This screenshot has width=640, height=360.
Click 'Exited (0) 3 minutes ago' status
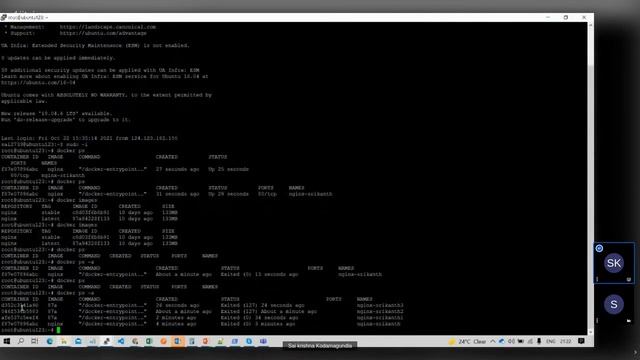258,324
